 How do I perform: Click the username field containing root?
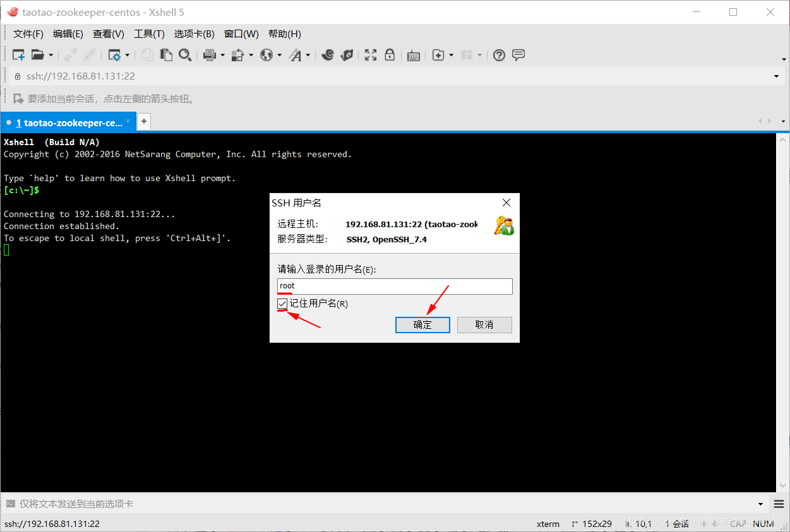395,286
